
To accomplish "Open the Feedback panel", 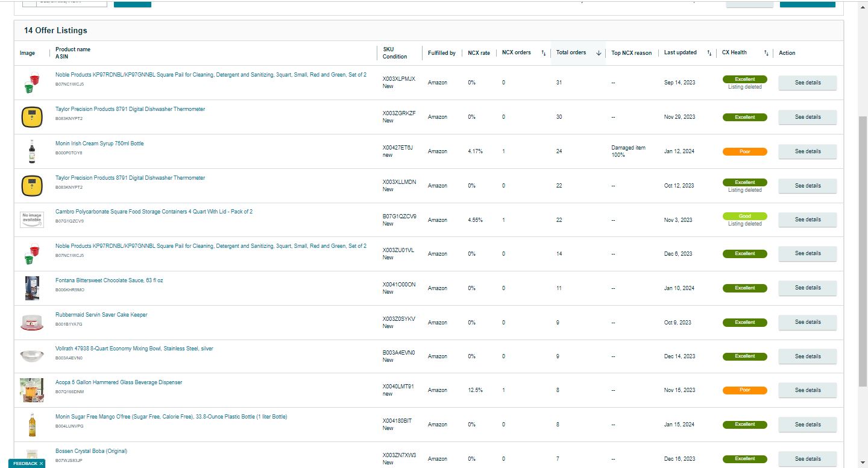I will pos(25,463).
